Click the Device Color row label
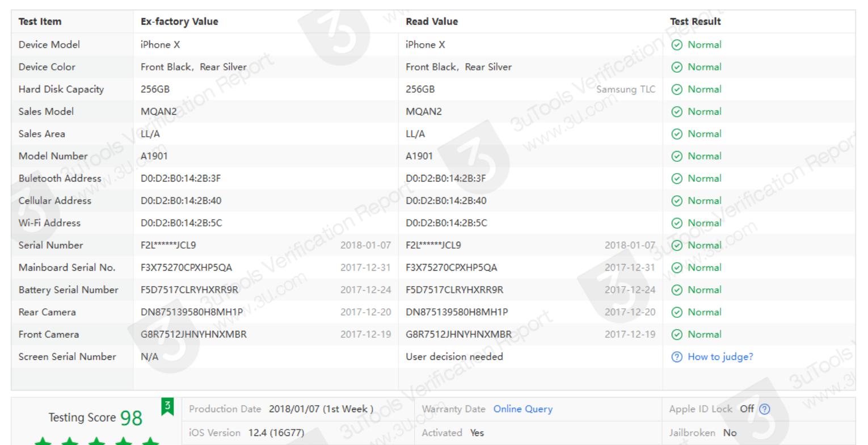The height and width of the screenshot is (445, 868). pos(47,66)
